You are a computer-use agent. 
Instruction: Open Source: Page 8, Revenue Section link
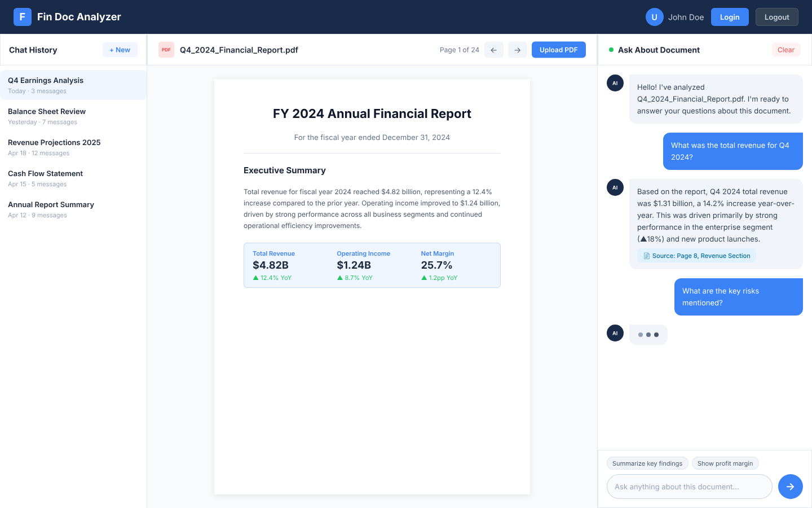(696, 256)
